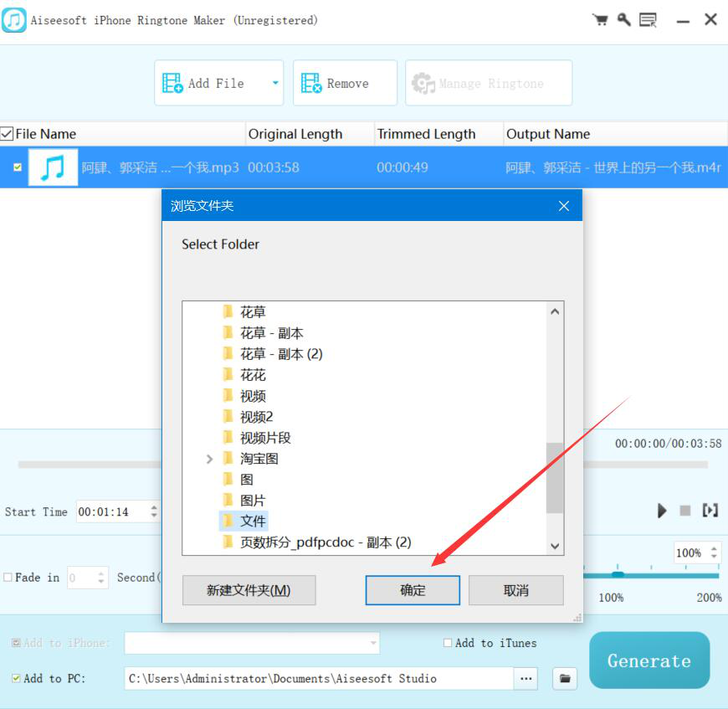The width and height of the screenshot is (728, 709).
Task: Click the Generate button
Action: 649,660
